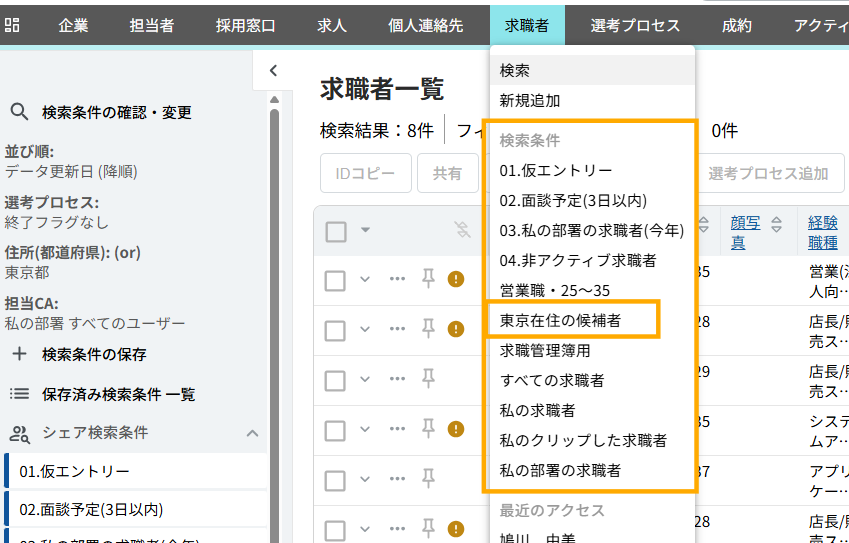Click sort arrows next to 顔写真 column

(776, 224)
